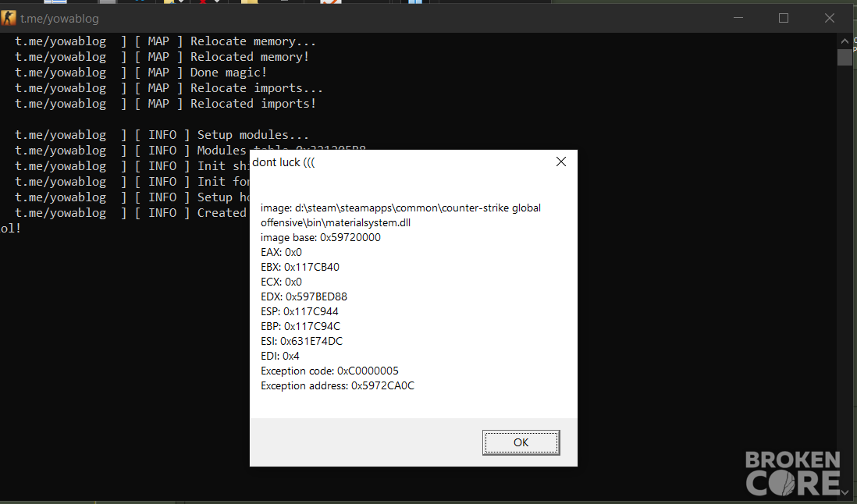The height and width of the screenshot is (504, 857).
Task: Minimize the t.me/yowablog console window
Action: [738, 18]
